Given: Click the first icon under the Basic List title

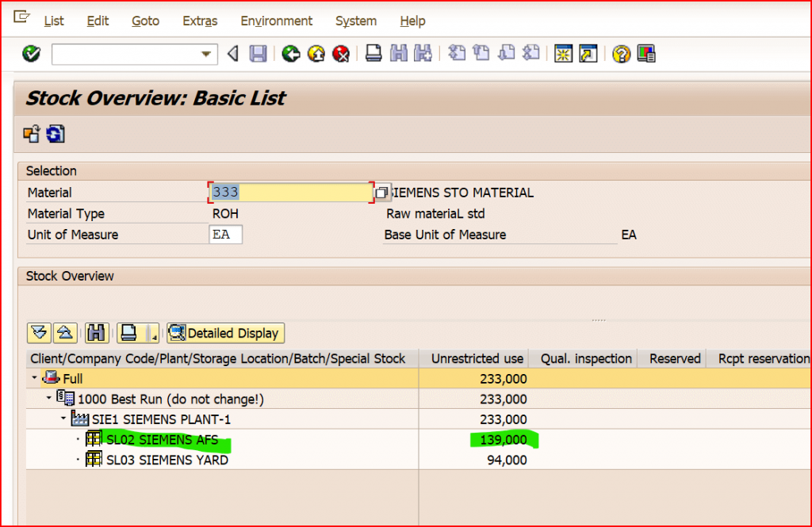Looking at the screenshot, I should point(32,134).
